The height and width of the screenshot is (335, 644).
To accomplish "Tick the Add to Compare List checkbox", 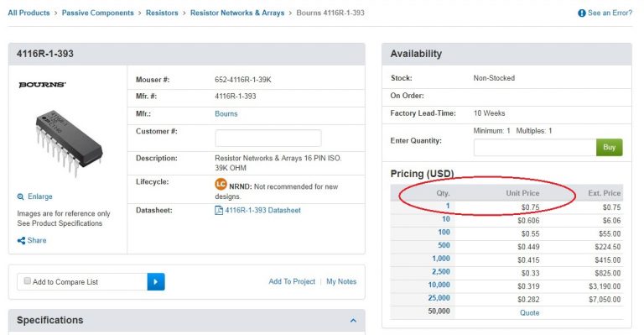I will [x=28, y=280].
